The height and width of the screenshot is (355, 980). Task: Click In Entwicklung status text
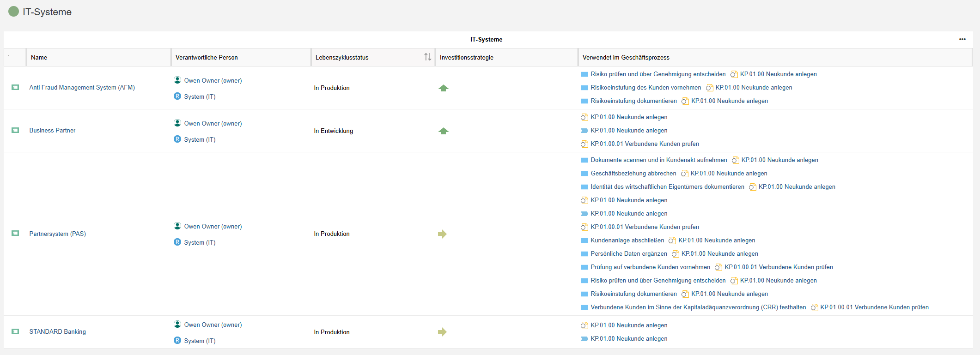[x=333, y=131]
